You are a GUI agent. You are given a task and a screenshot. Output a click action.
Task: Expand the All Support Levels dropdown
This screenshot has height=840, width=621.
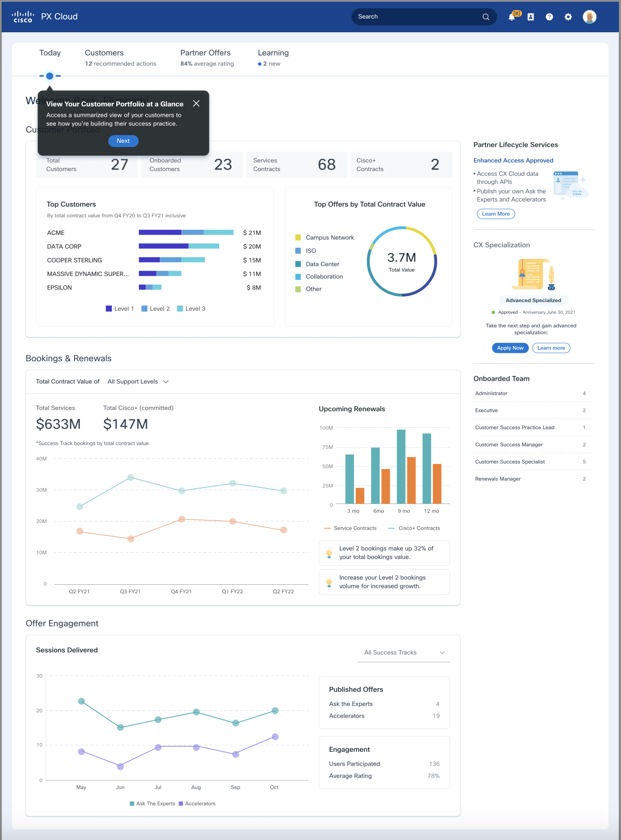[138, 381]
